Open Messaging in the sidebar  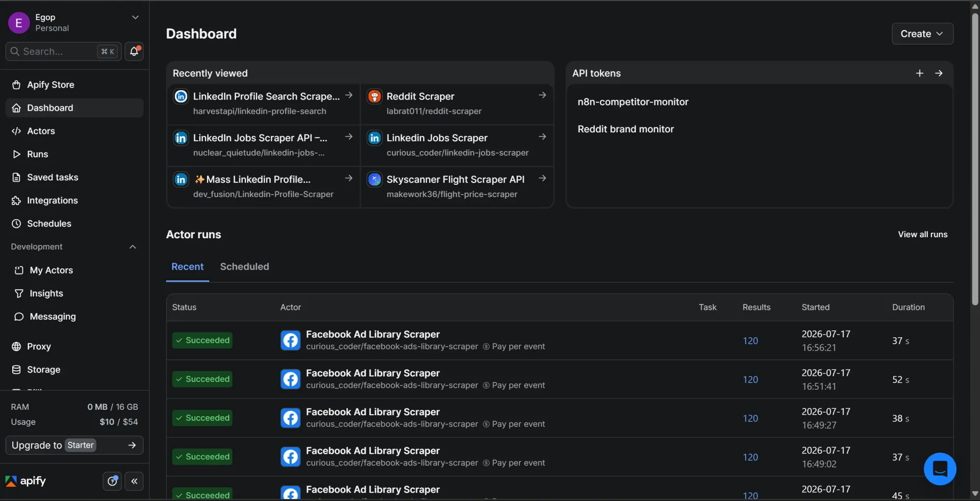pos(74,317)
